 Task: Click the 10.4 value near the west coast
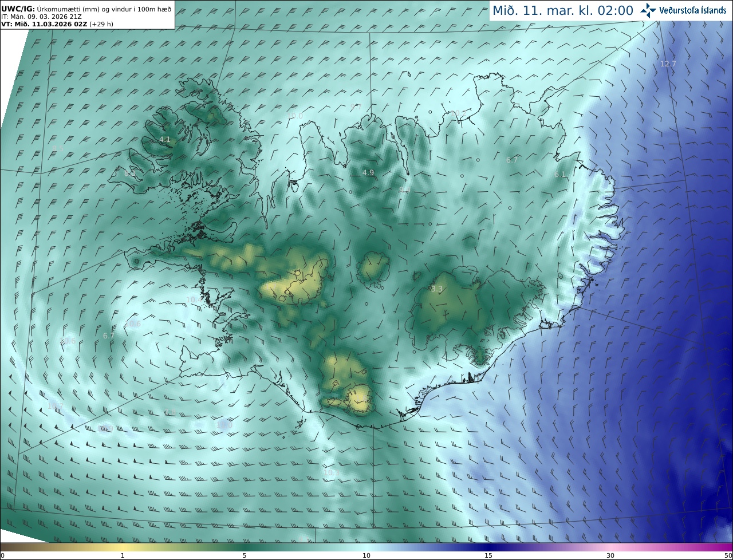(194, 299)
